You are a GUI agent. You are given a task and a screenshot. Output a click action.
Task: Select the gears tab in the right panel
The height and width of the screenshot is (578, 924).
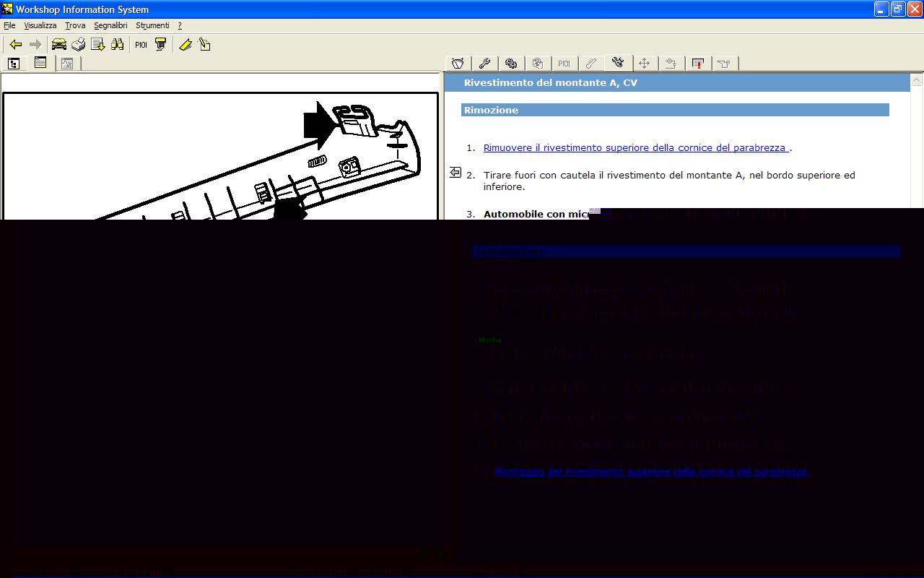511,64
